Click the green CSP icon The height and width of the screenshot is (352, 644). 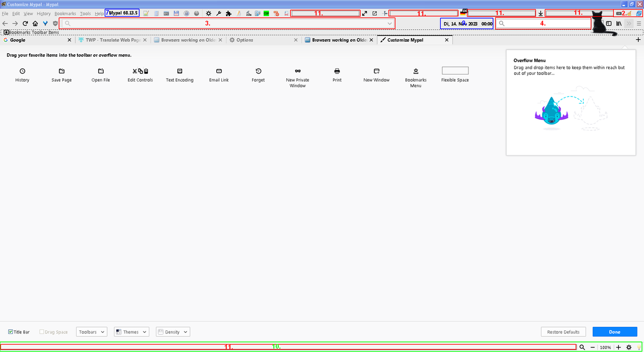(266, 13)
